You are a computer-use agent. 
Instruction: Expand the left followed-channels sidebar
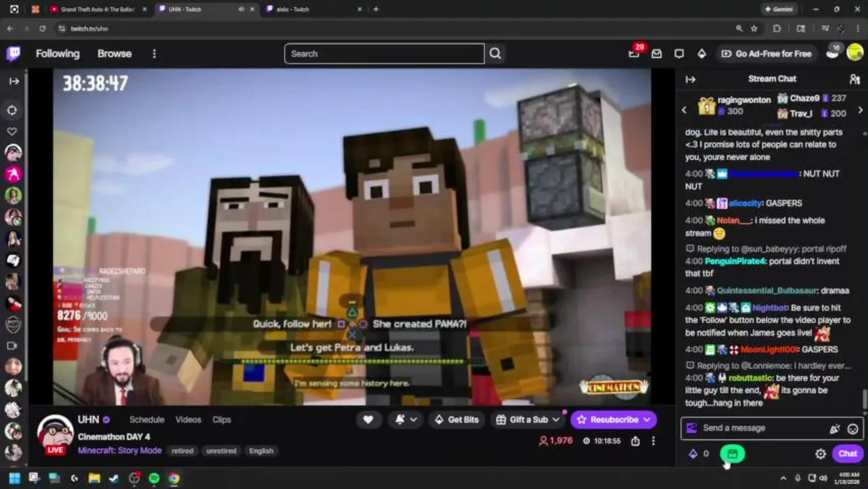click(14, 81)
